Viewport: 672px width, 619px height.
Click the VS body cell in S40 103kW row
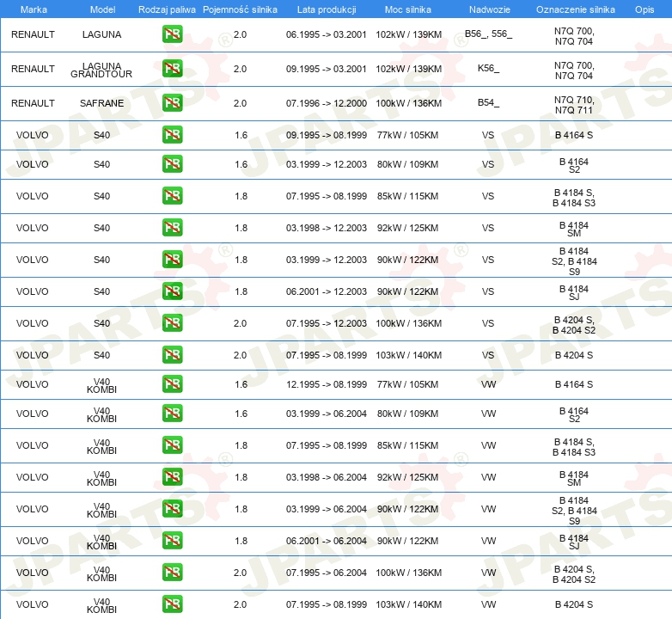click(x=488, y=355)
